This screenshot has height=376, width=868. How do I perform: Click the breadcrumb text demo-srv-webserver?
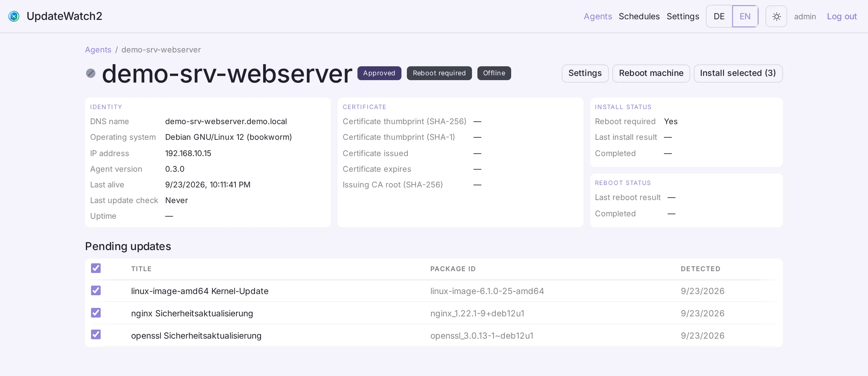[x=161, y=49]
